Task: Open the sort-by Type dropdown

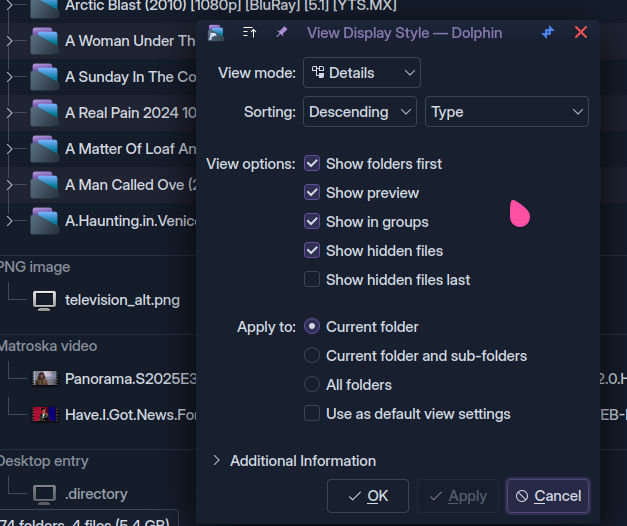Action: (x=506, y=112)
